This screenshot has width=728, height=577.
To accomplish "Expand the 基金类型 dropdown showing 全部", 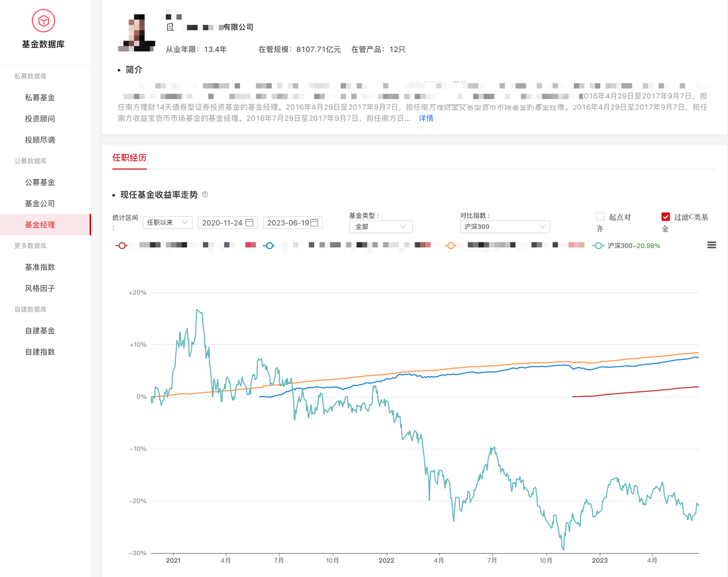I will point(381,227).
